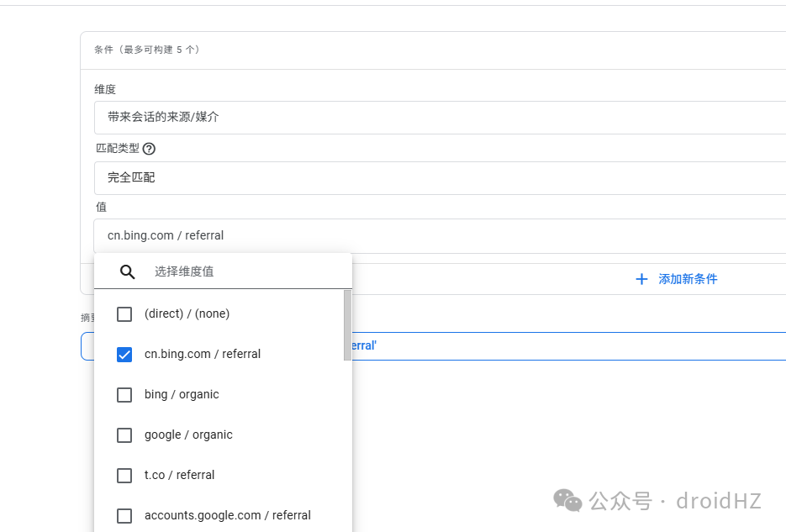Click the 条件（最多可构建 5 个）heading text
786x532 pixels.
pyautogui.click(x=147, y=50)
